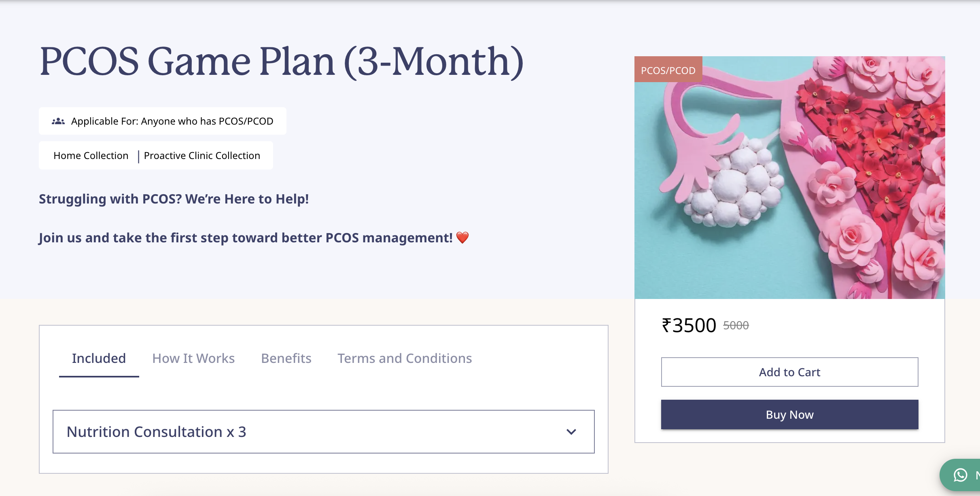The height and width of the screenshot is (496, 980).
Task: Click the PCOS Game Plan heading
Action: (x=282, y=61)
